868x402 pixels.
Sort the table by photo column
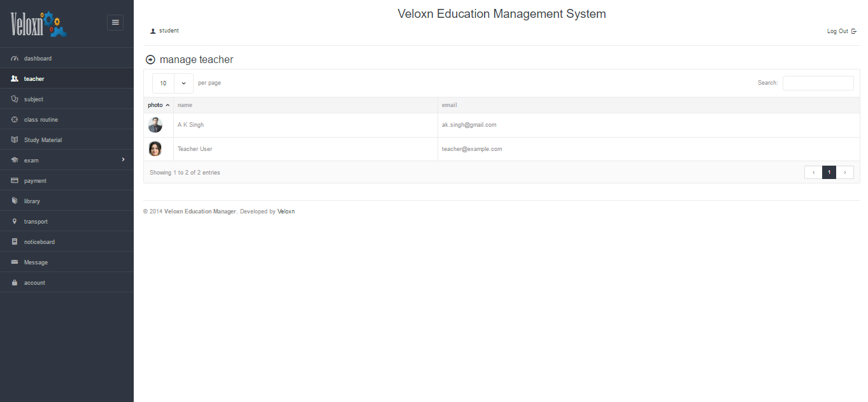tap(159, 105)
